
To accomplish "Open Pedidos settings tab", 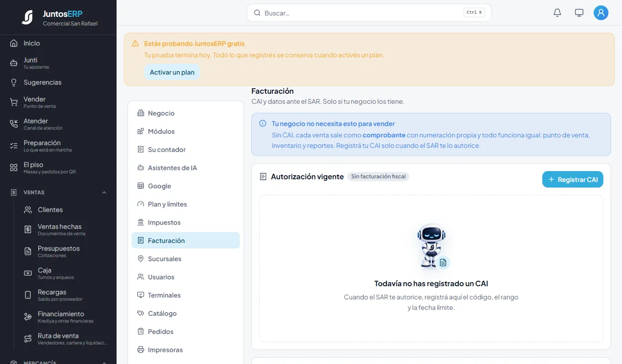I will [186, 332].
